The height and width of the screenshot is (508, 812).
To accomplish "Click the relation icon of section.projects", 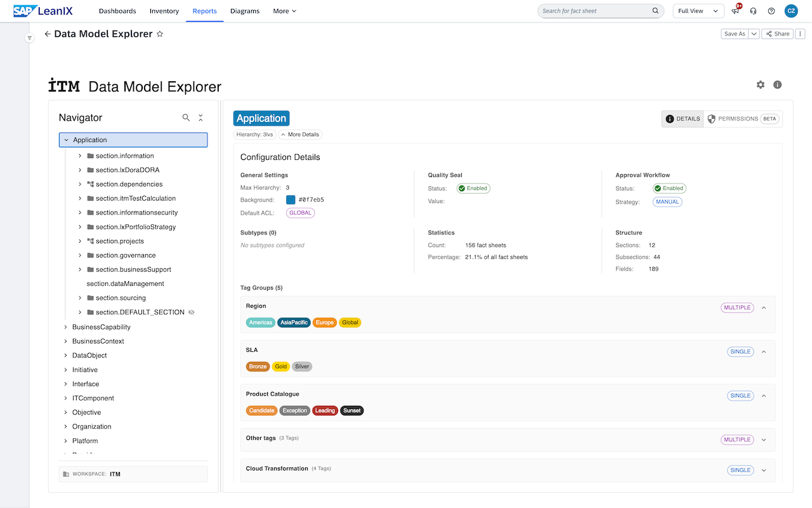I will point(90,241).
